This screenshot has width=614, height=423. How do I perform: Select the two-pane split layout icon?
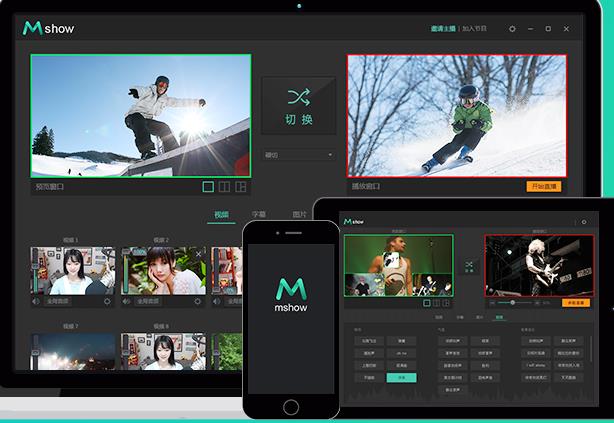[x=224, y=186]
